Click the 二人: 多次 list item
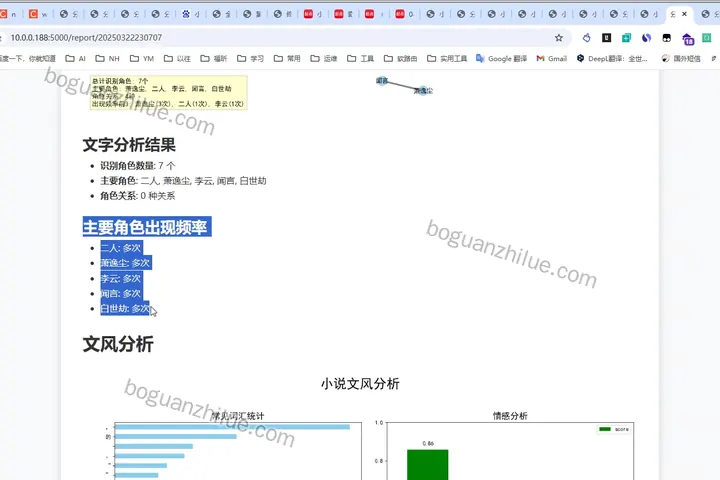This screenshot has height=480, width=720. tap(121, 248)
